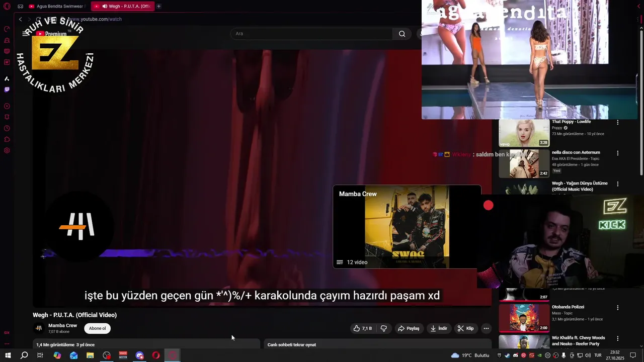Screen dimensions: 644x362
Task: Open Windows notification center icon
Action: coord(633,355)
